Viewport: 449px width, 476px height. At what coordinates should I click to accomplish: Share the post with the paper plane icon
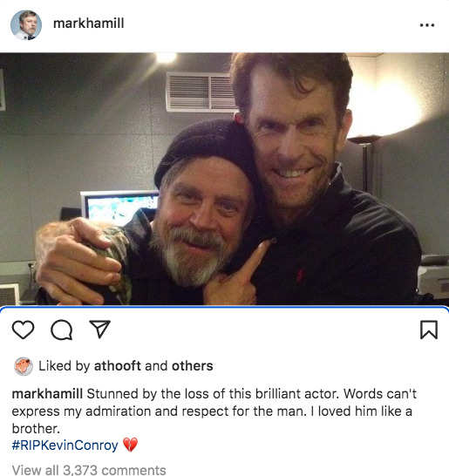tap(100, 329)
